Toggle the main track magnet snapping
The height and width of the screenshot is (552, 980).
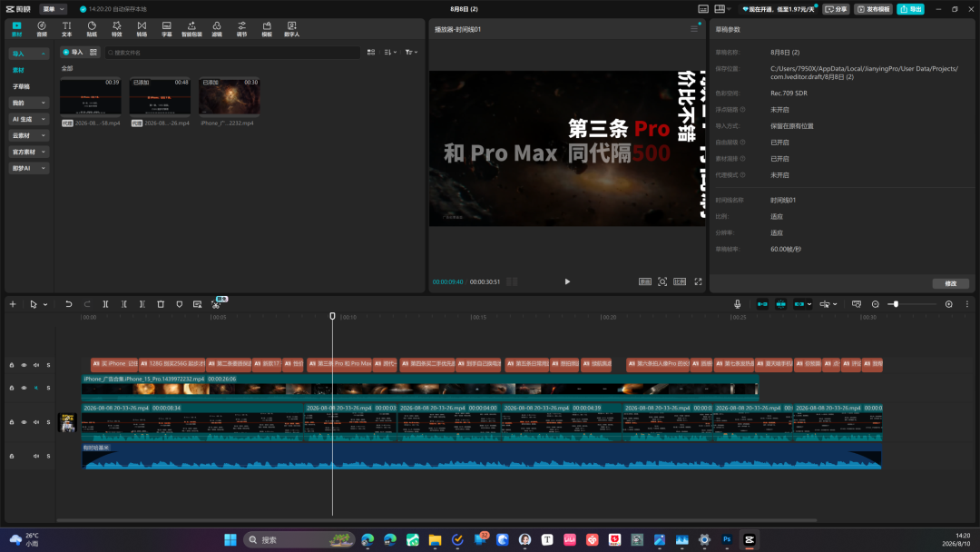pyautogui.click(x=762, y=304)
